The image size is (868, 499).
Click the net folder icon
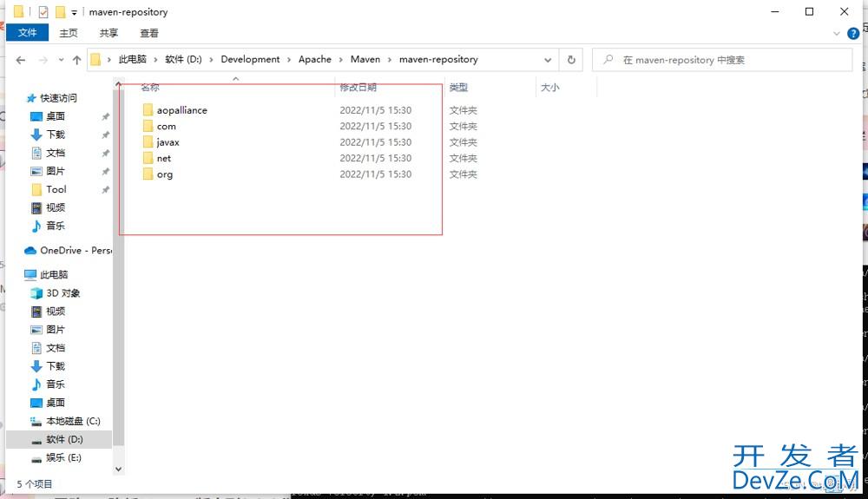tap(148, 158)
